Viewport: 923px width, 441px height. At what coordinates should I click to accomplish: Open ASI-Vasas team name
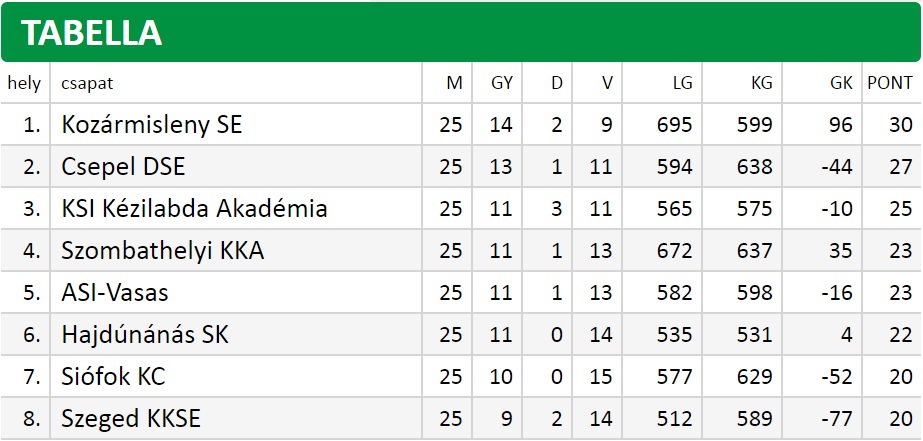pos(115,293)
